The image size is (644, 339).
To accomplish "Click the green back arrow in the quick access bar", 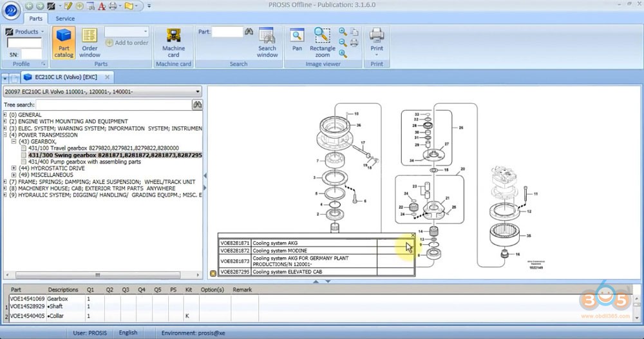I will pos(29,6).
